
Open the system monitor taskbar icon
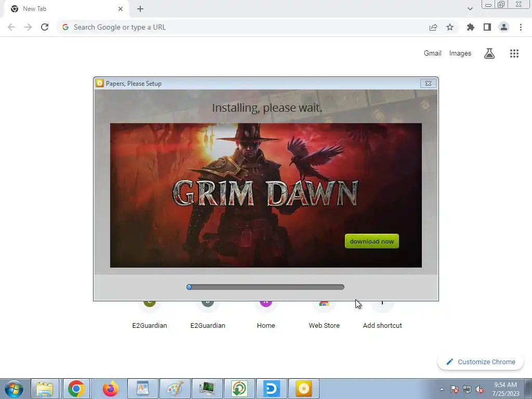pos(207,389)
